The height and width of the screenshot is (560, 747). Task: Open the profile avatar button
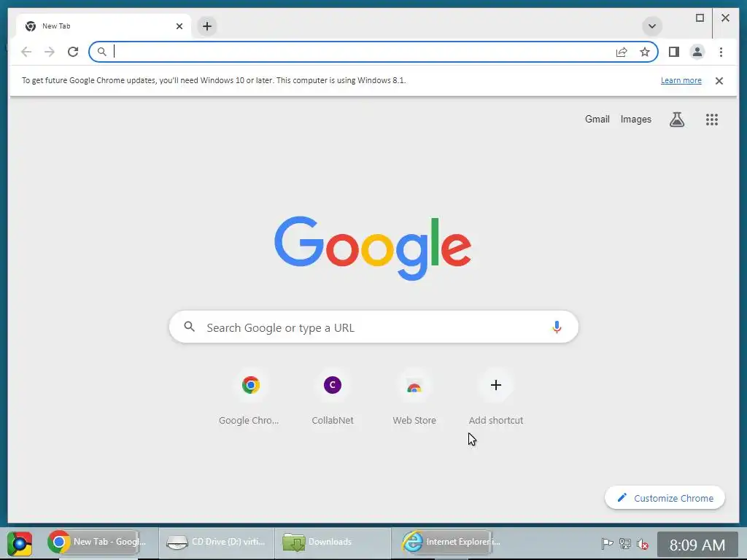click(697, 52)
